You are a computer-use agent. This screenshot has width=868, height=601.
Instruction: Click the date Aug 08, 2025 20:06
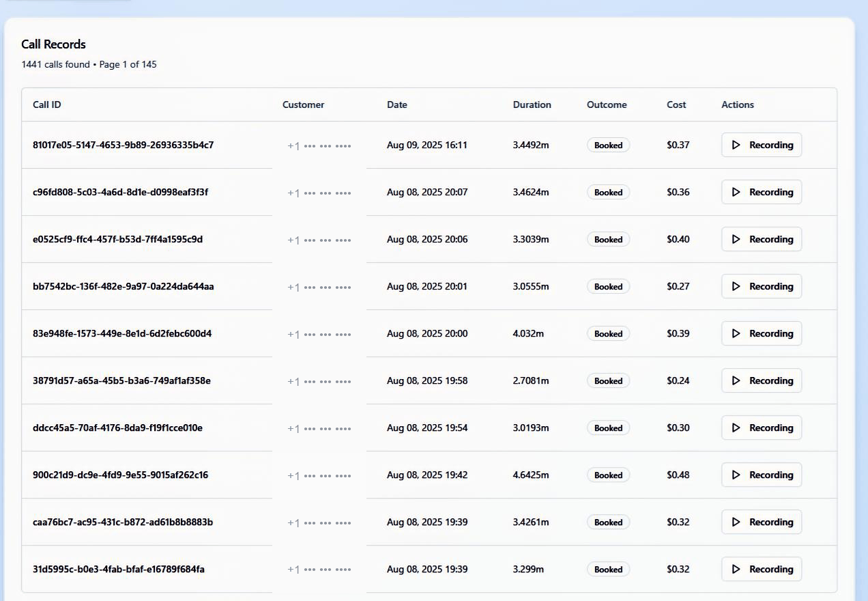tap(427, 239)
